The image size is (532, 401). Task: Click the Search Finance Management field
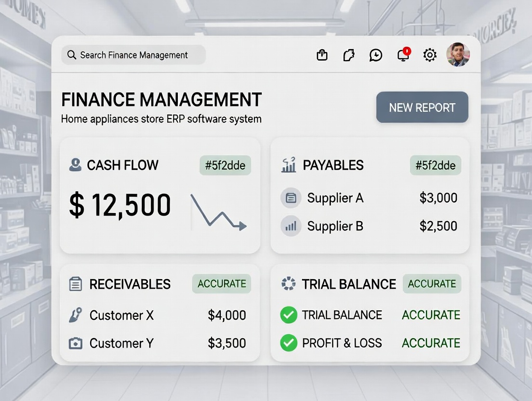[x=133, y=55]
